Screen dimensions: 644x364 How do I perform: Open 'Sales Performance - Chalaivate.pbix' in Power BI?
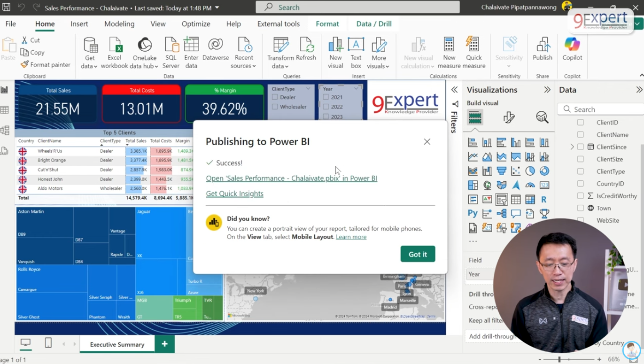pos(291,178)
